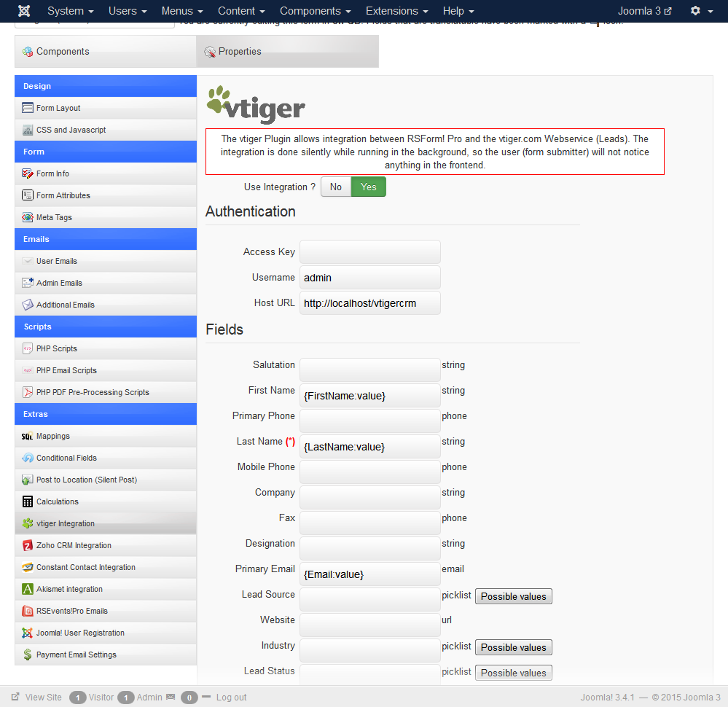The image size is (728, 707).
Task: Click Log out in the footer
Action: [231, 698]
